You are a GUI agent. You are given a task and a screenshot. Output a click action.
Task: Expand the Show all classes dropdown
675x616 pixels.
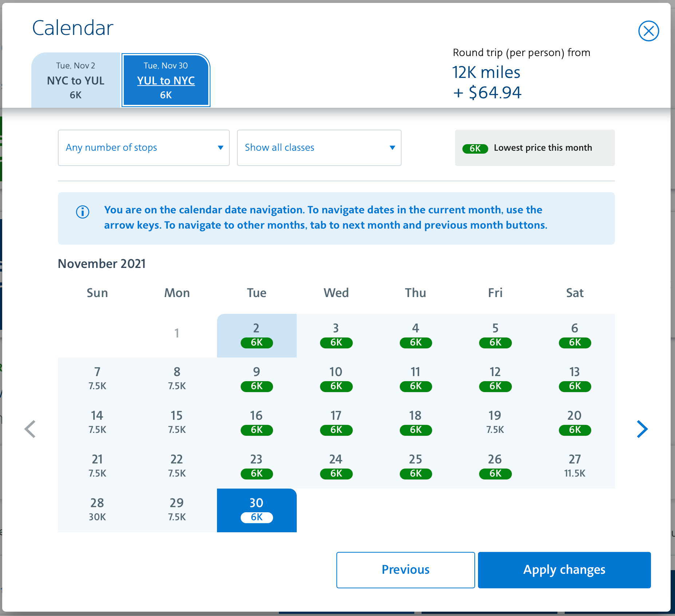(x=319, y=148)
